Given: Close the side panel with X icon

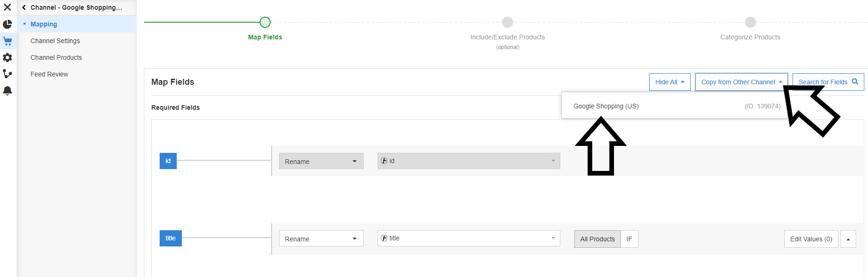Looking at the screenshot, I should [7, 7].
